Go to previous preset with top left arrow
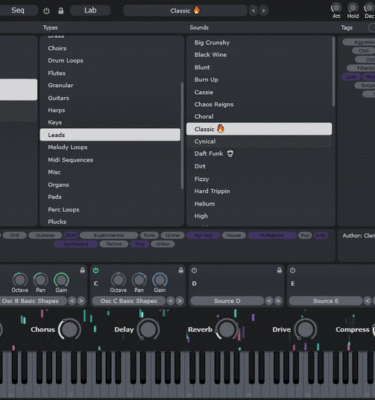This screenshot has height=400, width=375. (253, 11)
